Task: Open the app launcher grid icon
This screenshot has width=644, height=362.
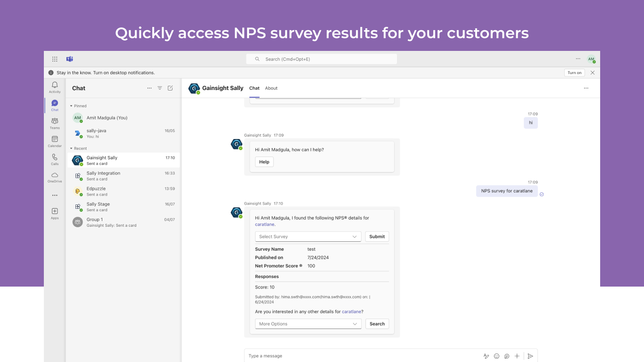Action: [x=55, y=59]
